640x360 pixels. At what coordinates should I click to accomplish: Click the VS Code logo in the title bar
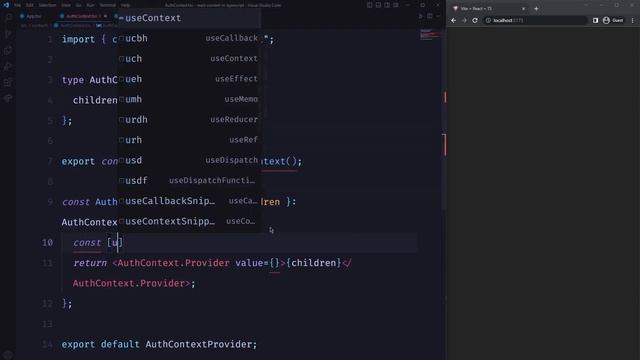pyautogui.click(x=6, y=5)
